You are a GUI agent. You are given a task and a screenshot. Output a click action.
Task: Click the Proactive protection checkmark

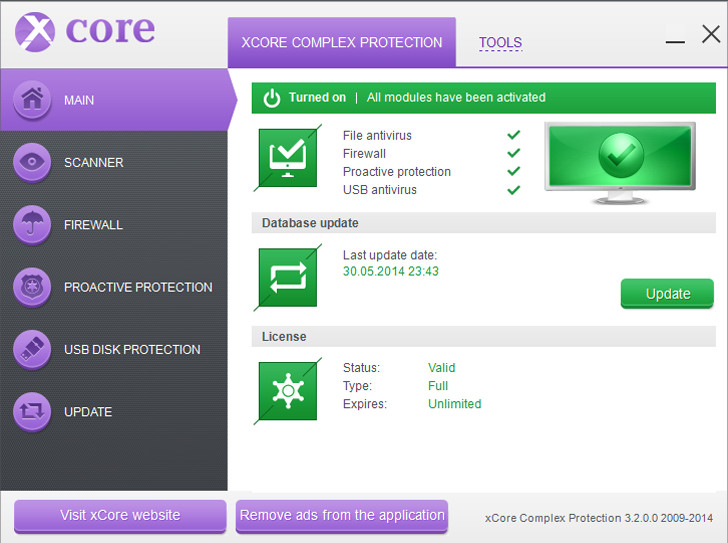[514, 171]
